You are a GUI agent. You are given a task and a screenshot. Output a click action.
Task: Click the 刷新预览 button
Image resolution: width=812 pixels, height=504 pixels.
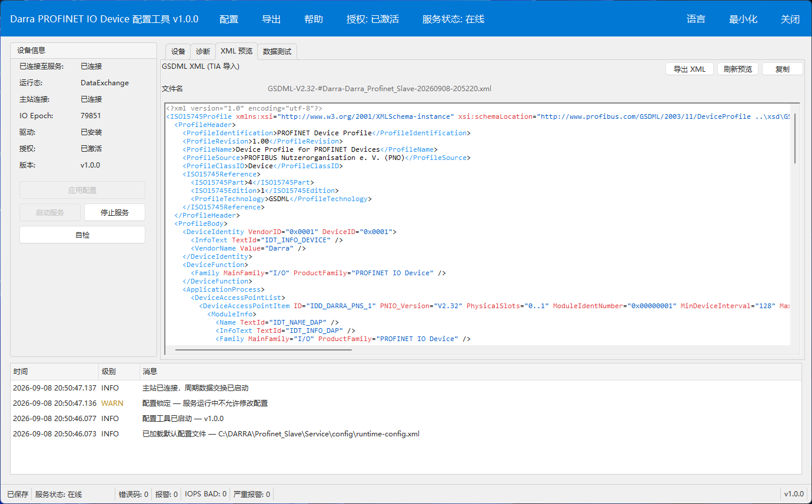pyautogui.click(x=738, y=69)
